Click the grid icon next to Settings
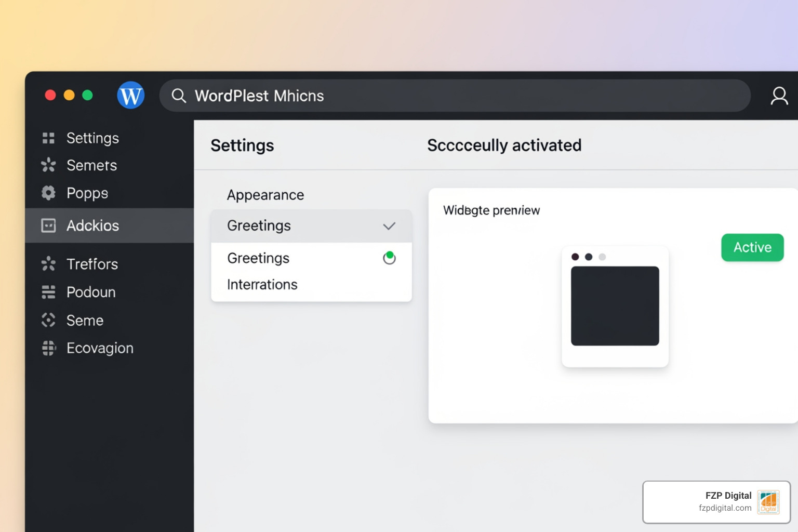The height and width of the screenshot is (532, 798). pyautogui.click(x=48, y=138)
